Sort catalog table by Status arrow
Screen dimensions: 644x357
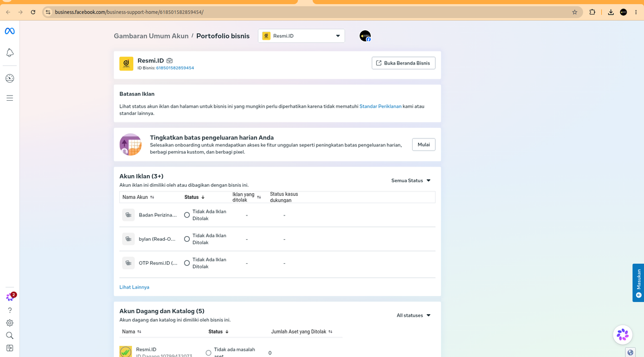(227, 332)
